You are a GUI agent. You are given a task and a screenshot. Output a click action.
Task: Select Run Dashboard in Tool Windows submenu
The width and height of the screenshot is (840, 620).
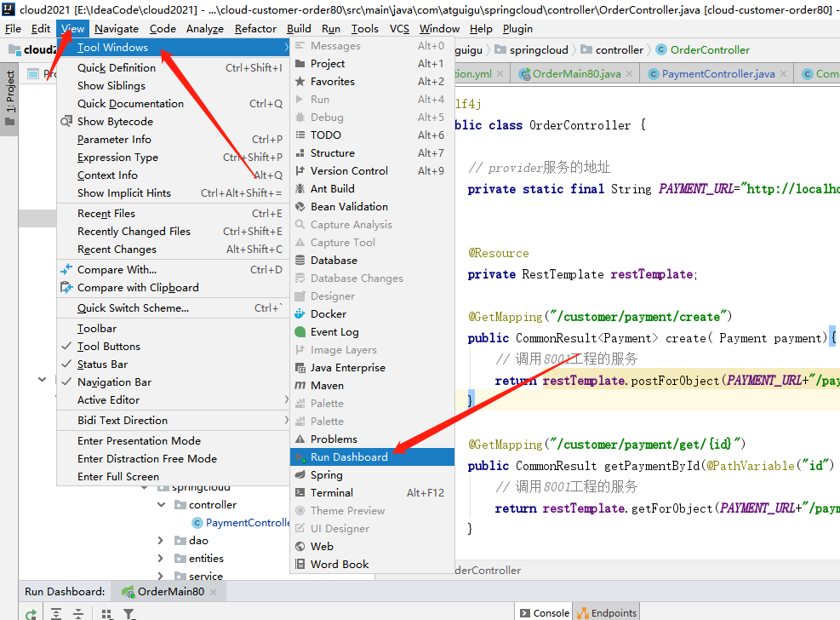pyautogui.click(x=372, y=457)
